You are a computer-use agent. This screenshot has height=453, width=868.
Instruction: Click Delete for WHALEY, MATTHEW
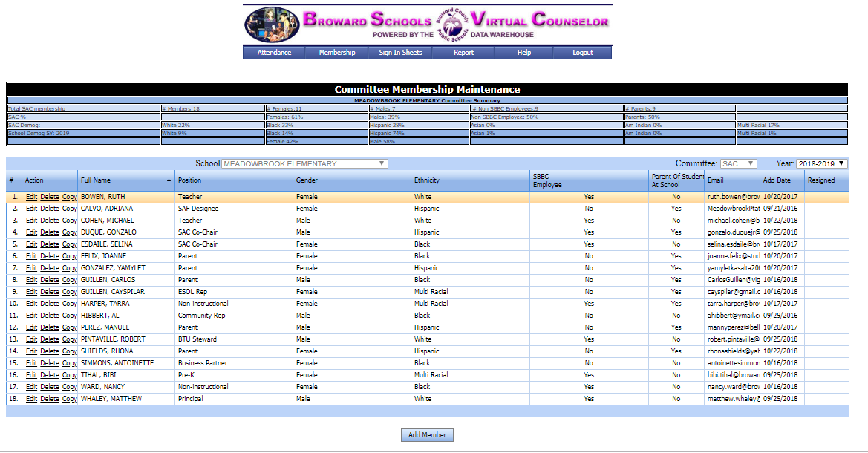tap(49, 400)
